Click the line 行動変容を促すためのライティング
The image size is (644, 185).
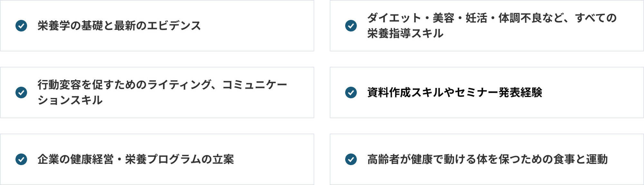pos(162,85)
